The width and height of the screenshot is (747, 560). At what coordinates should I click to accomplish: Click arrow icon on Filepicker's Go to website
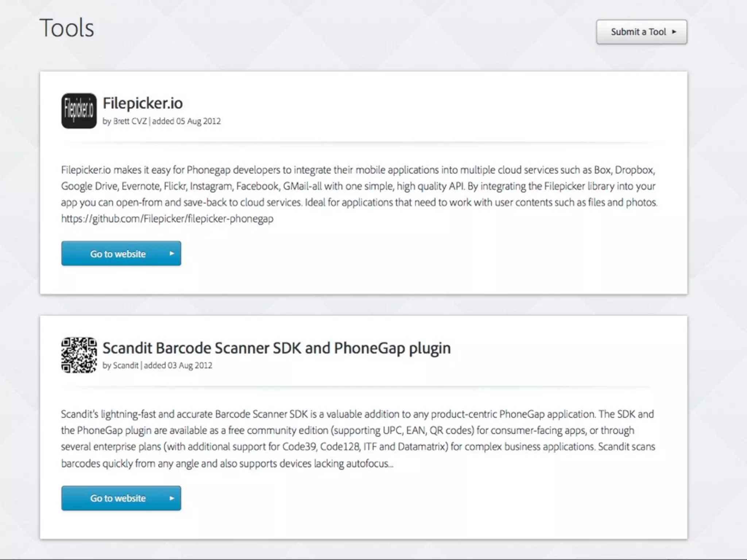[172, 253]
